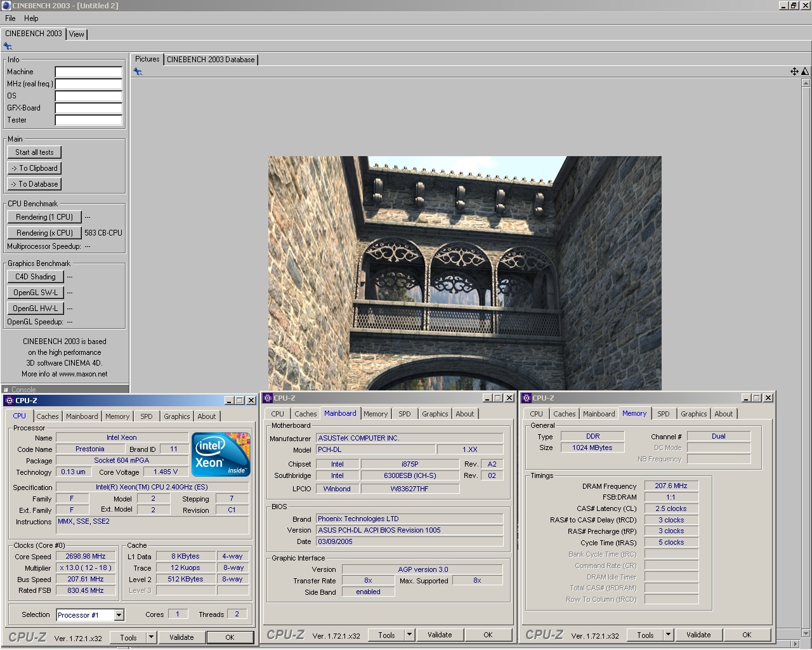This screenshot has width=812, height=650.
Task: Open the Processor #1 selection dropdown
Action: [119, 615]
